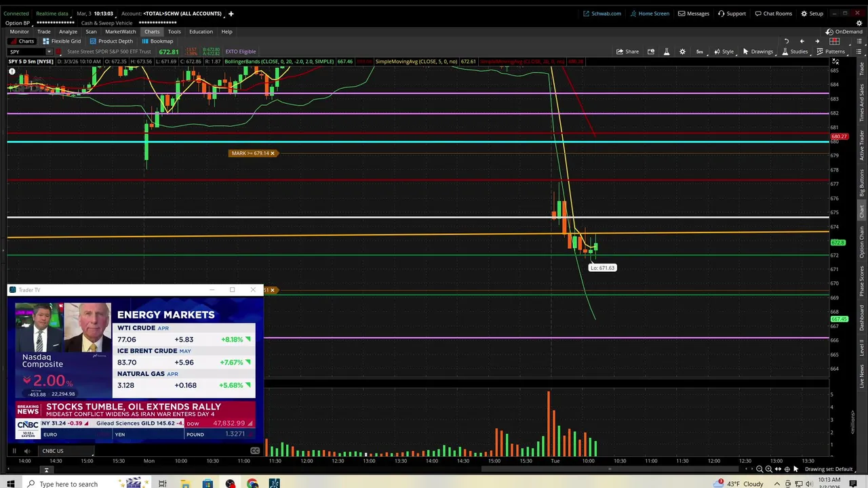Click the right sidebar list icon above Patterns

click(x=861, y=41)
